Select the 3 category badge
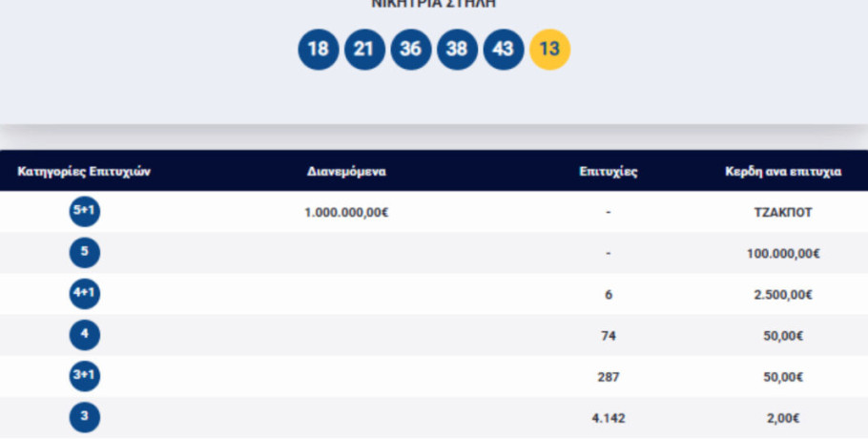Screen dimensions: 868x439 click(x=84, y=417)
